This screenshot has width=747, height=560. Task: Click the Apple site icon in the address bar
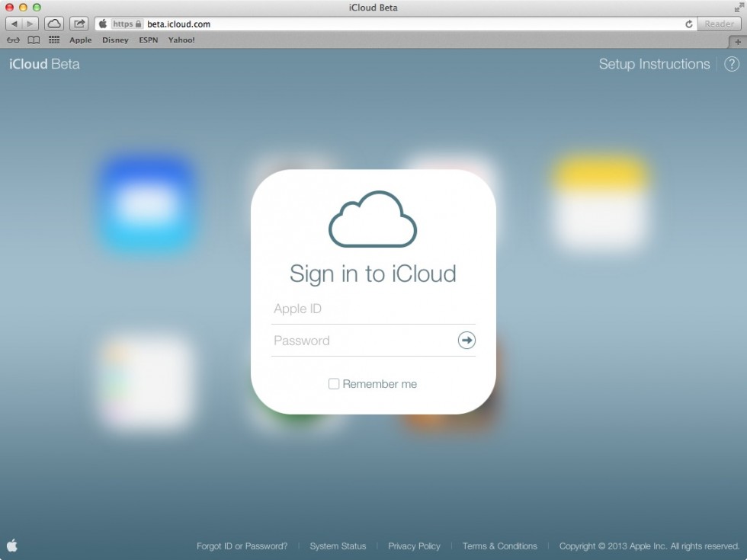[x=102, y=24]
